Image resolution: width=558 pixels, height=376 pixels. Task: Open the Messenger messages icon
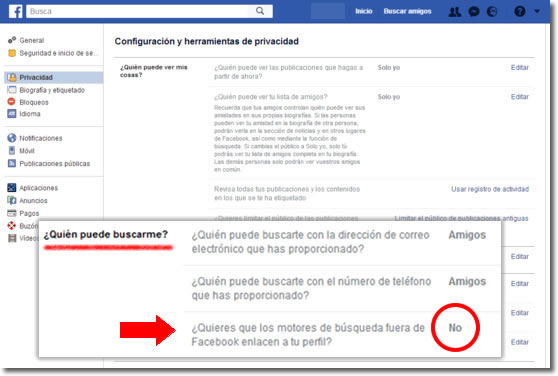tap(474, 12)
